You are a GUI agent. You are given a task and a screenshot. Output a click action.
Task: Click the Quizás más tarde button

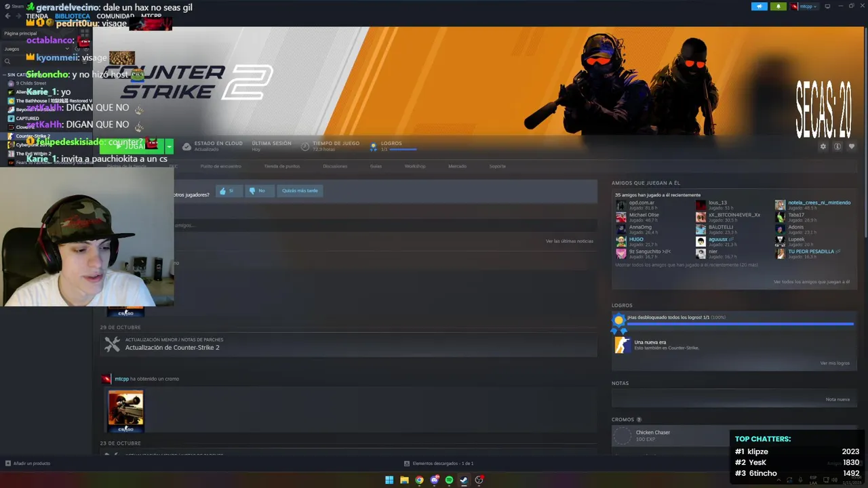[x=300, y=190]
